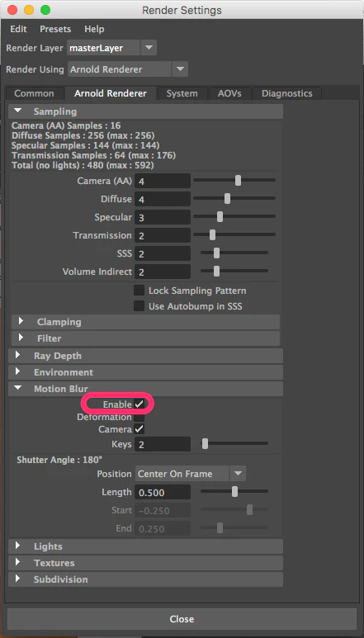
Task: Toggle the Camera motion blur checkbox
Action: tap(139, 429)
